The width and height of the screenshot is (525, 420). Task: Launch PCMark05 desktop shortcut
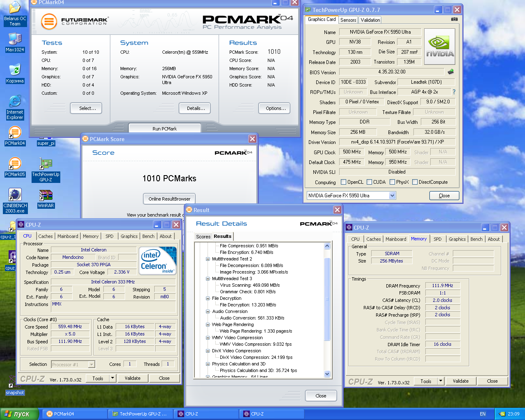[15, 167]
